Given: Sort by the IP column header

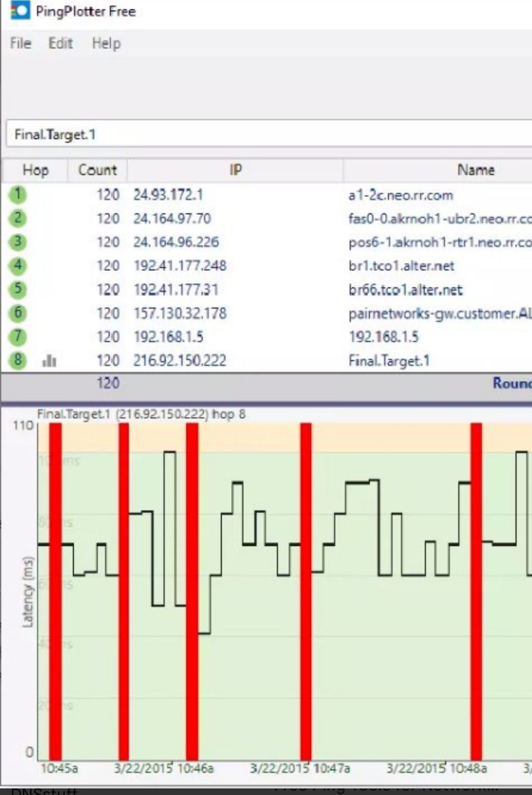Looking at the screenshot, I should click(235, 170).
